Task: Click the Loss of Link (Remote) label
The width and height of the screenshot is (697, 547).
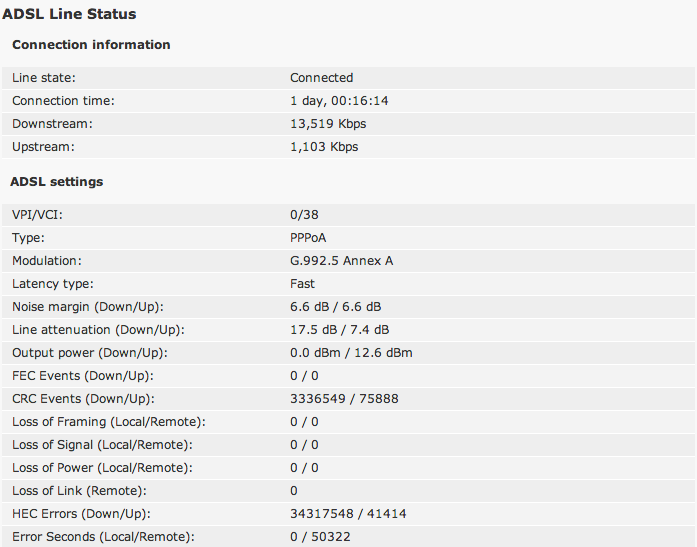Action: point(79,491)
